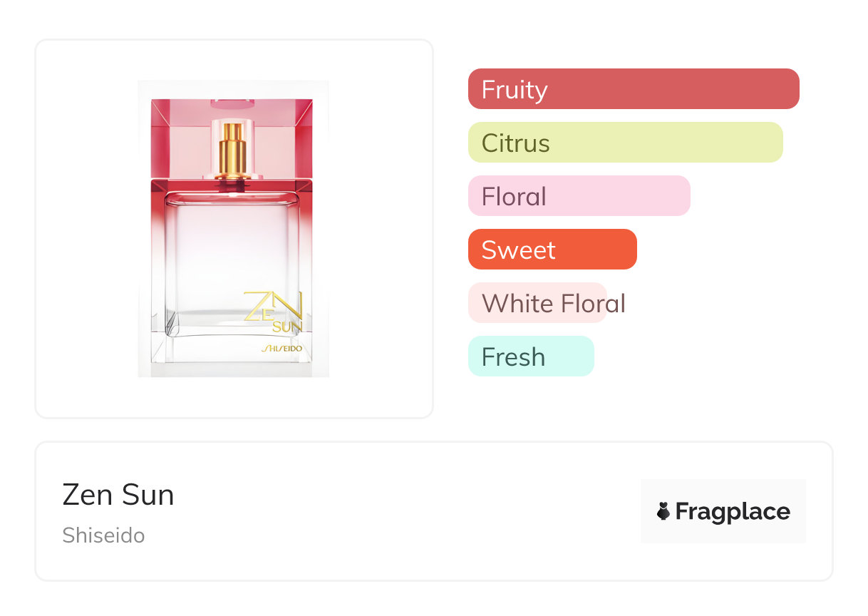
Task: Click the word Fruity in the red bar
Action: (514, 90)
